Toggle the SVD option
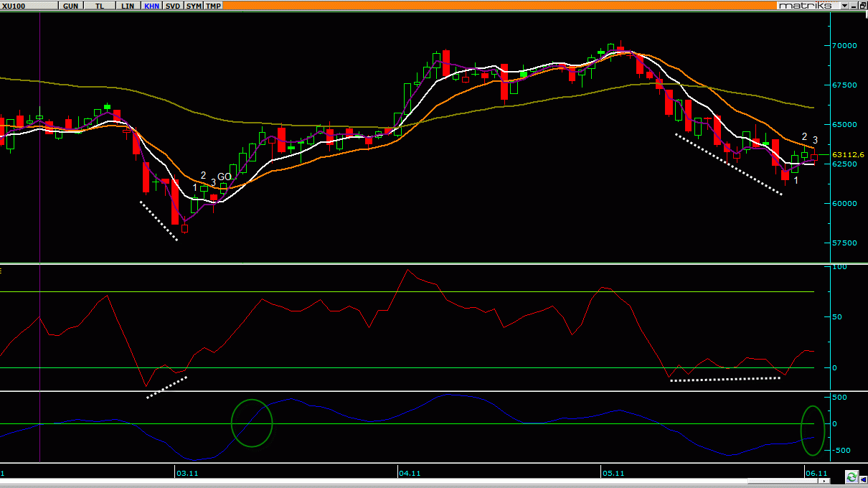 tap(173, 5)
